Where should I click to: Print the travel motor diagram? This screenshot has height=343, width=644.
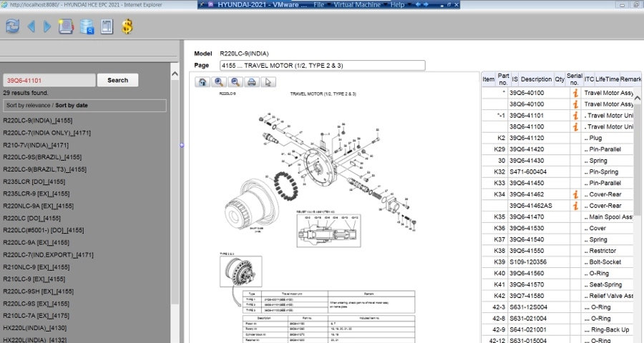click(x=252, y=82)
